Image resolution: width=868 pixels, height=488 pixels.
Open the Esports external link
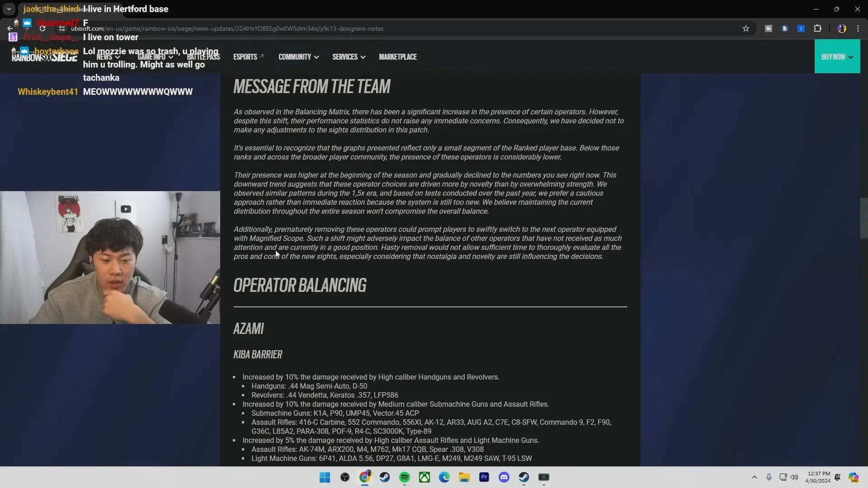[x=248, y=57]
